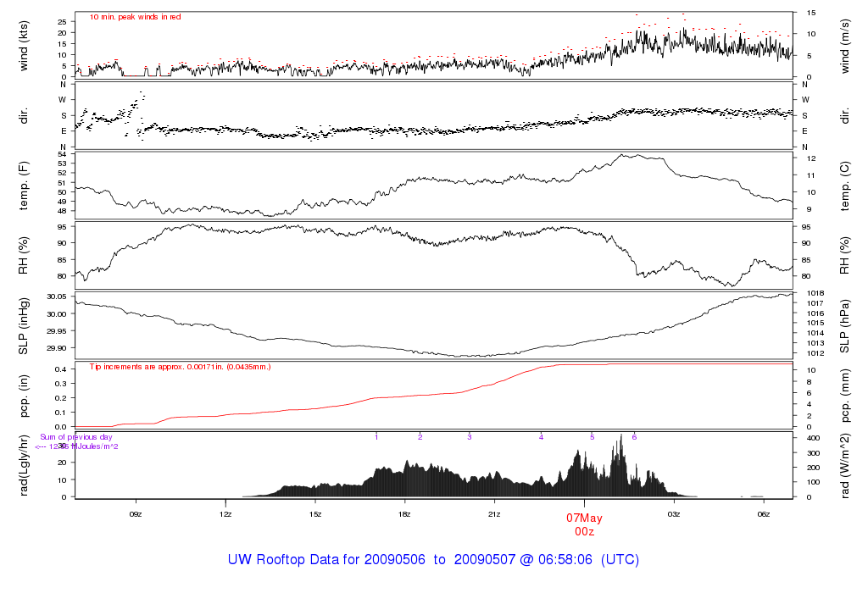
Task: Click the 'rad(Lgly/hr)' axis label
Action: pyautogui.click(x=23, y=466)
